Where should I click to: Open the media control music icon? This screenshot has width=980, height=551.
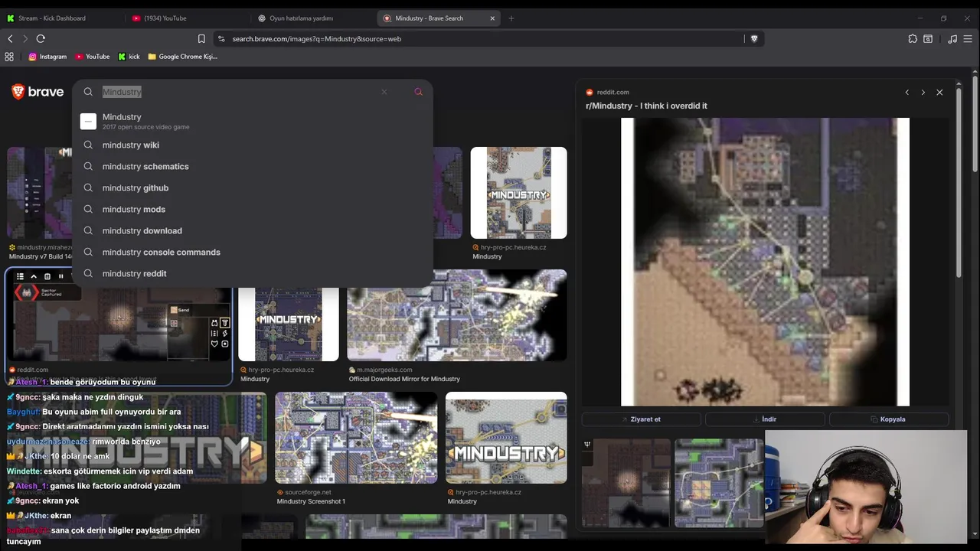pos(952,38)
